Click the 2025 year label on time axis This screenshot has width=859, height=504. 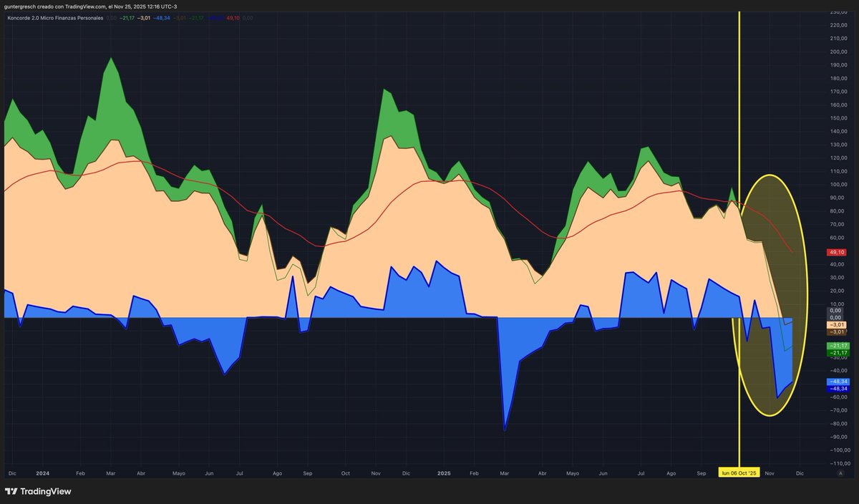(x=444, y=473)
